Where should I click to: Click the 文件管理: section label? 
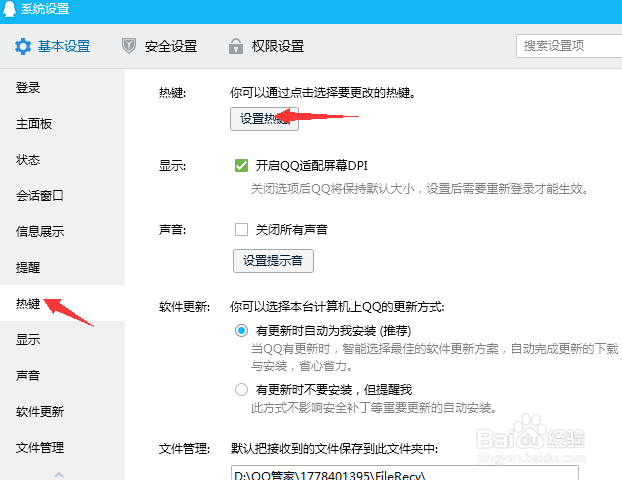[x=184, y=449]
